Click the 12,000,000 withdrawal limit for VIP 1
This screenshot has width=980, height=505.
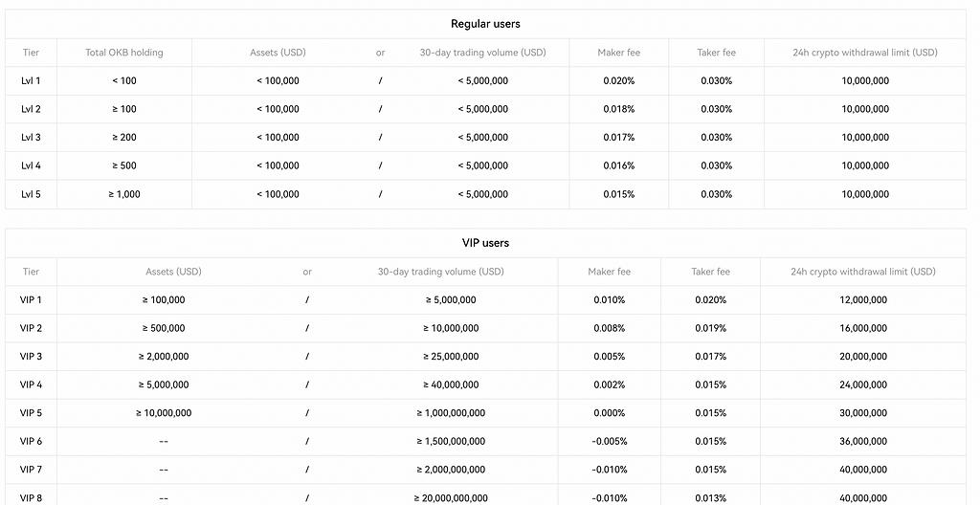pos(863,300)
